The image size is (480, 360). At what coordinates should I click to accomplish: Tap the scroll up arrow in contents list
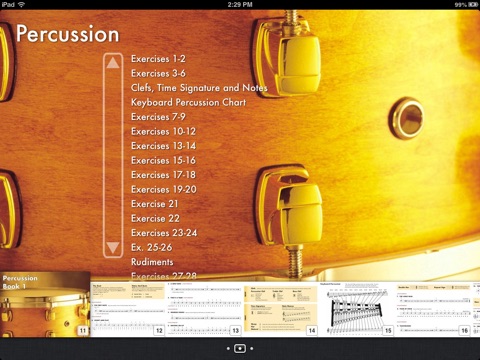[113, 63]
